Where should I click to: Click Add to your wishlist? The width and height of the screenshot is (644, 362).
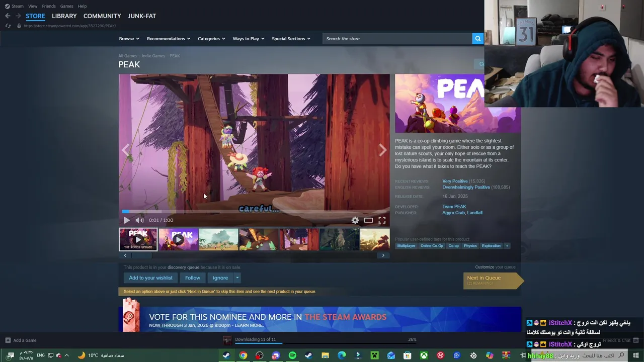[x=150, y=278]
